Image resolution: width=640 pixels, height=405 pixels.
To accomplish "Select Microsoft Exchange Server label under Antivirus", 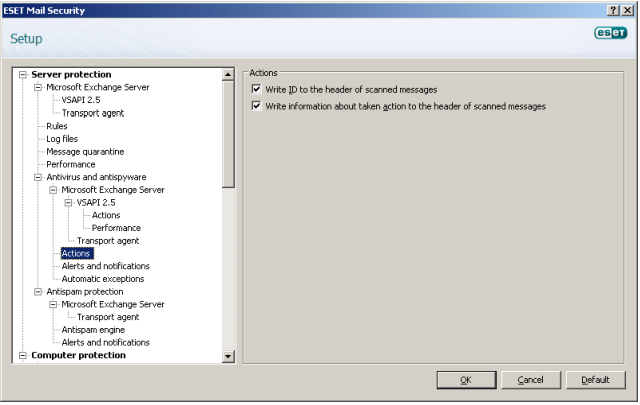I will pyautogui.click(x=113, y=190).
